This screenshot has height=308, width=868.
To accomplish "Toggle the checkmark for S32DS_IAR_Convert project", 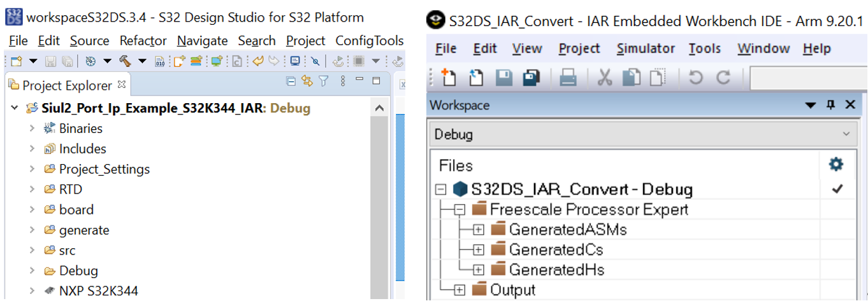I will point(837,189).
